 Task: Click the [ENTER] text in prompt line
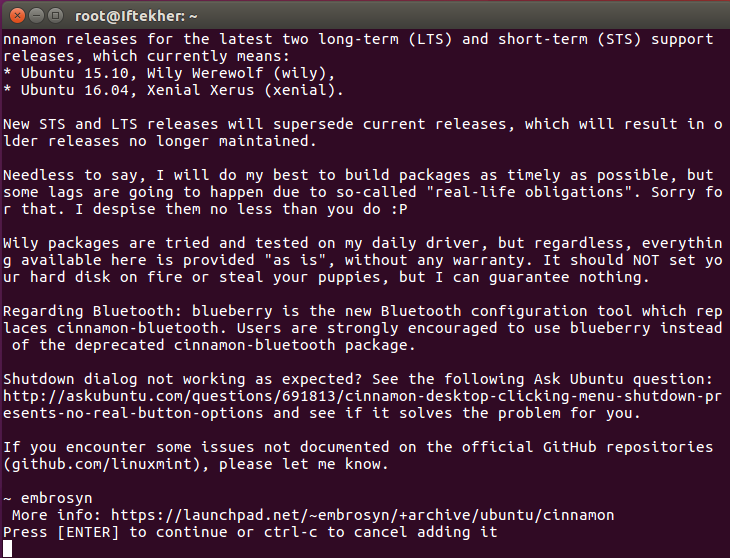[88, 532]
